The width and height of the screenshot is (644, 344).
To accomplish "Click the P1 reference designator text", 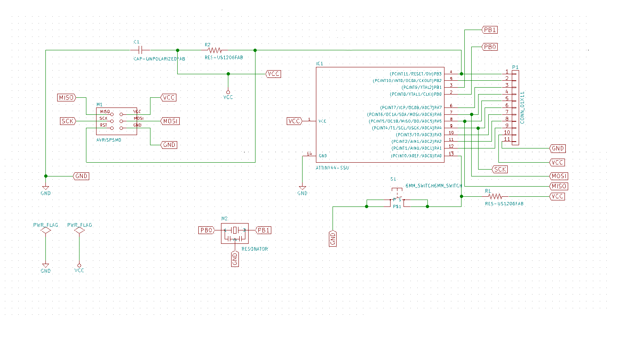I will [x=515, y=67].
